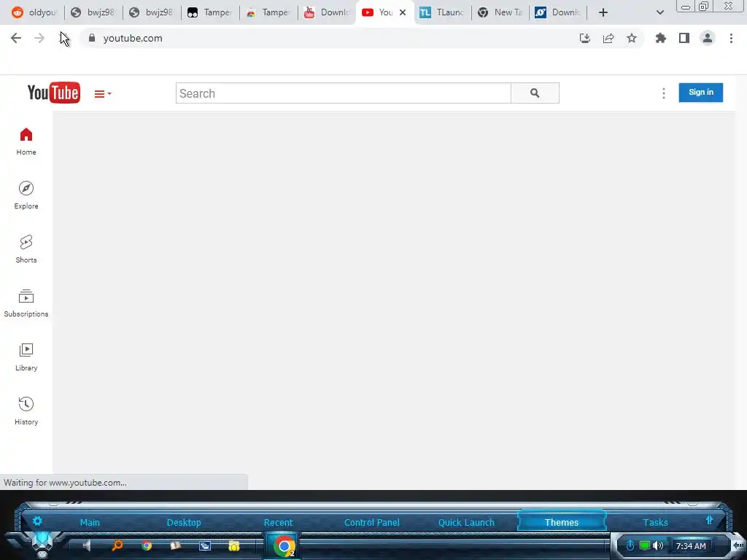747x560 pixels.
Task: Open the Main menu in the dock
Action: pos(90,522)
